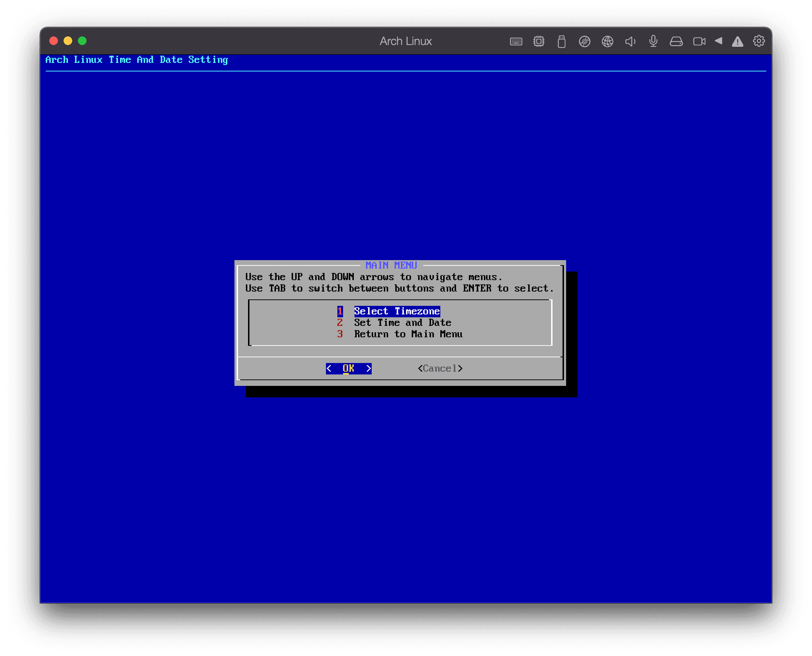Click the sound speaker icon
This screenshot has height=656, width=812.
[630, 41]
